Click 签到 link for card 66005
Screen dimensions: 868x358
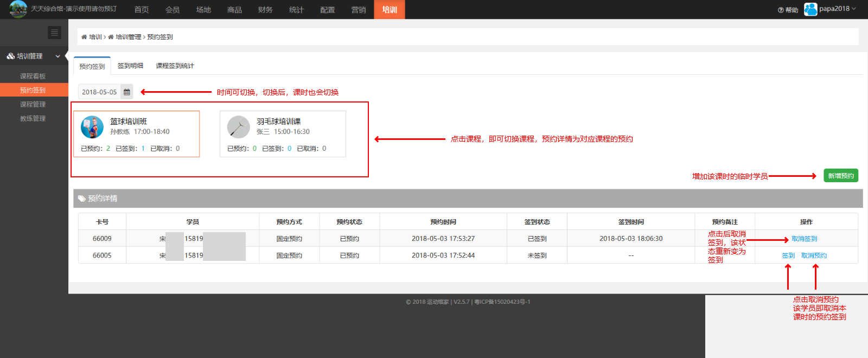pos(788,255)
